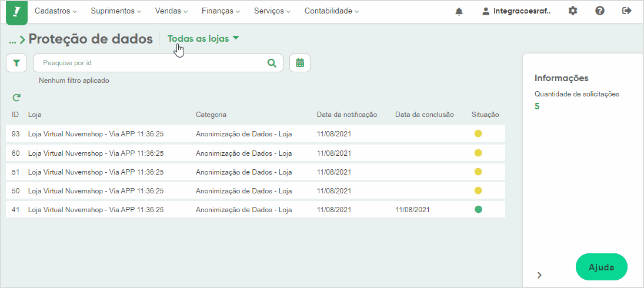Click the help question mark icon
This screenshot has width=644, height=288.
coord(600,11)
